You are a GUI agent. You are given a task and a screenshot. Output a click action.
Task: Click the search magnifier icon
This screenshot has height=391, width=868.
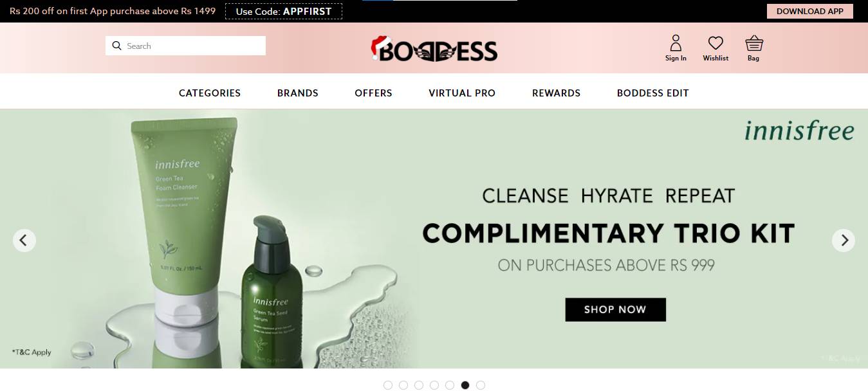click(116, 46)
